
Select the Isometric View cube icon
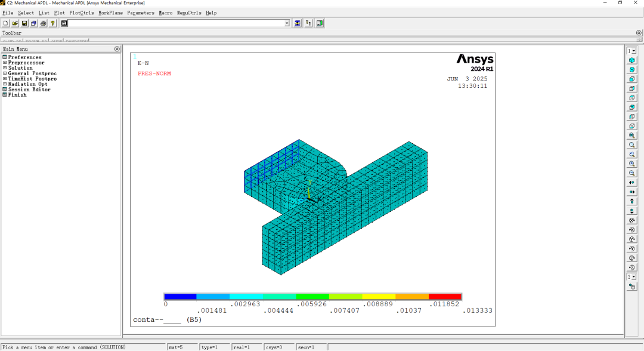click(x=631, y=60)
